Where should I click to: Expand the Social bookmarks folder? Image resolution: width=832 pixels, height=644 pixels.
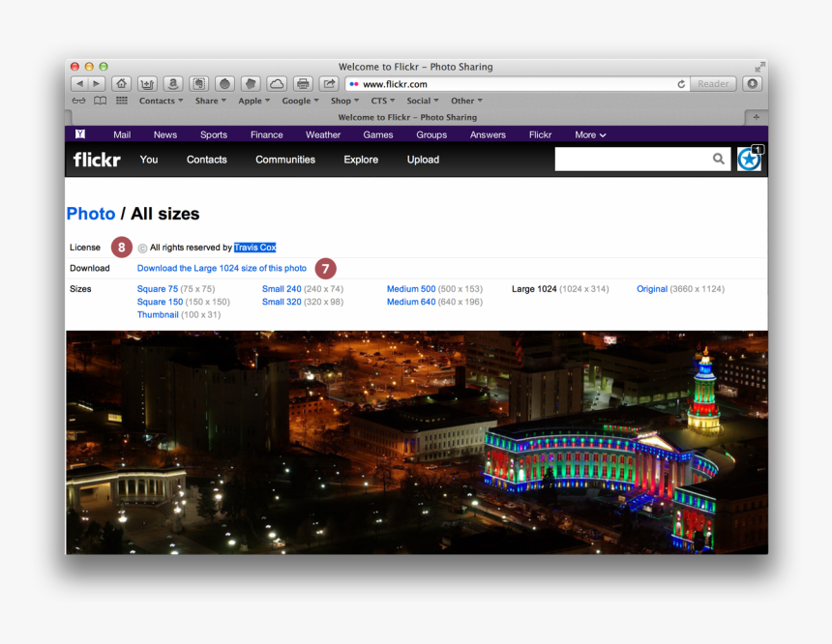pyautogui.click(x=423, y=101)
